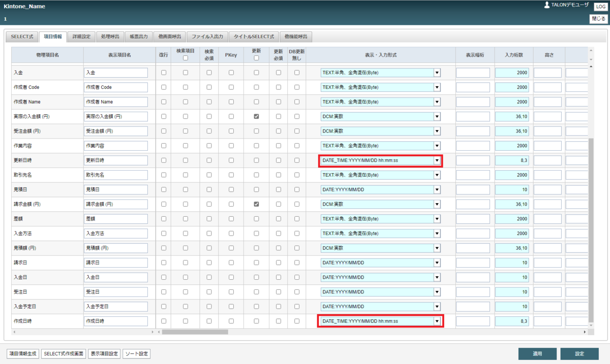Click the vertical scrollbar down arrow
The width and height of the screenshot is (610, 364).
point(590,60)
